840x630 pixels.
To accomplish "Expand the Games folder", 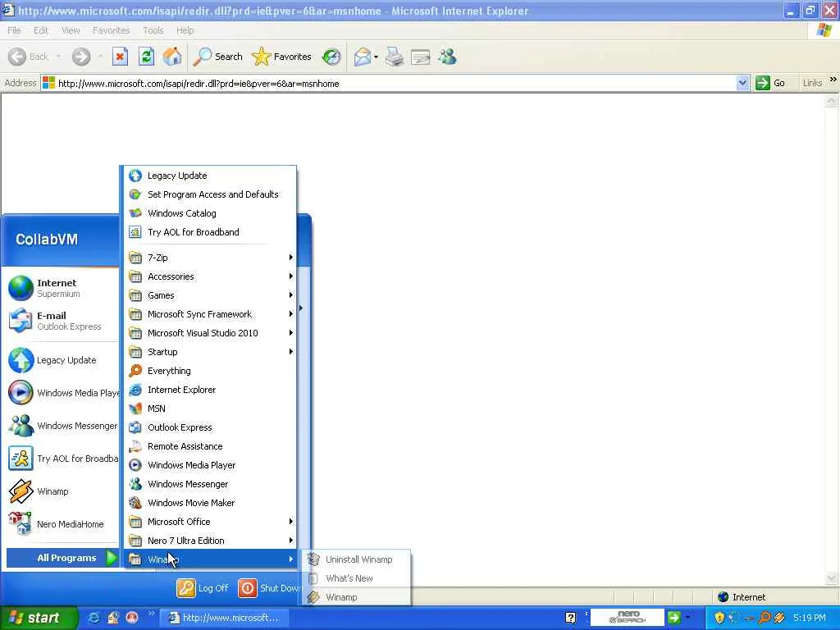I will click(x=211, y=295).
